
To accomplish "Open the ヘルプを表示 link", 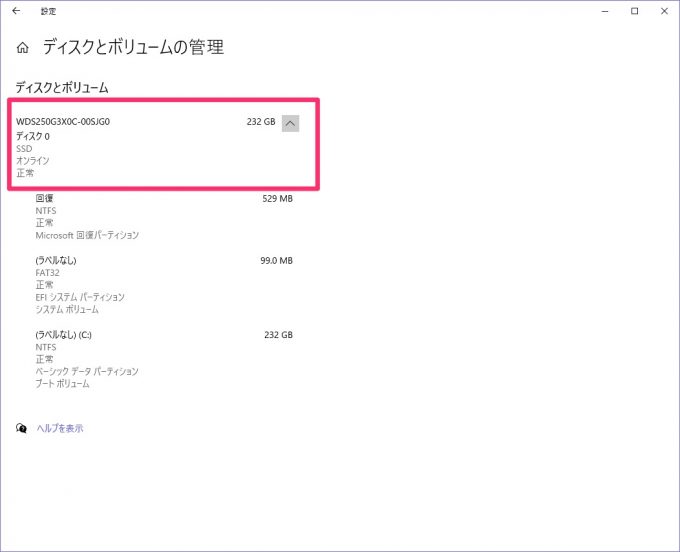I will (60, 428).
